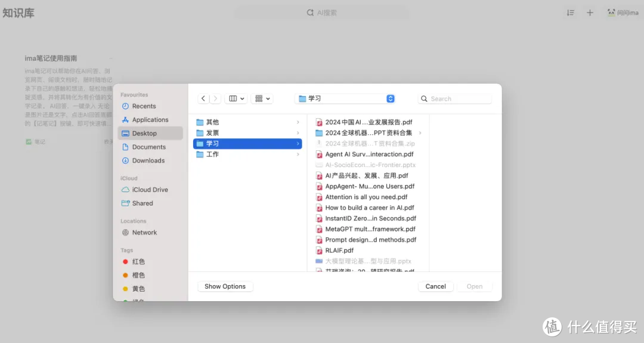Click the Cancel button
The height and width of the screenshot is (343, 644).
tap(435, 286)
